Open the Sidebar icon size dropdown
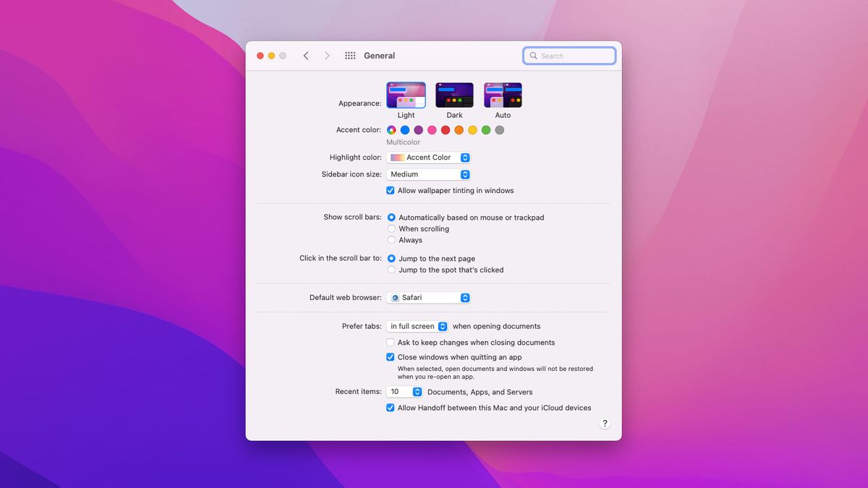This screenshot has width=868, height=488. pos(428,174)
